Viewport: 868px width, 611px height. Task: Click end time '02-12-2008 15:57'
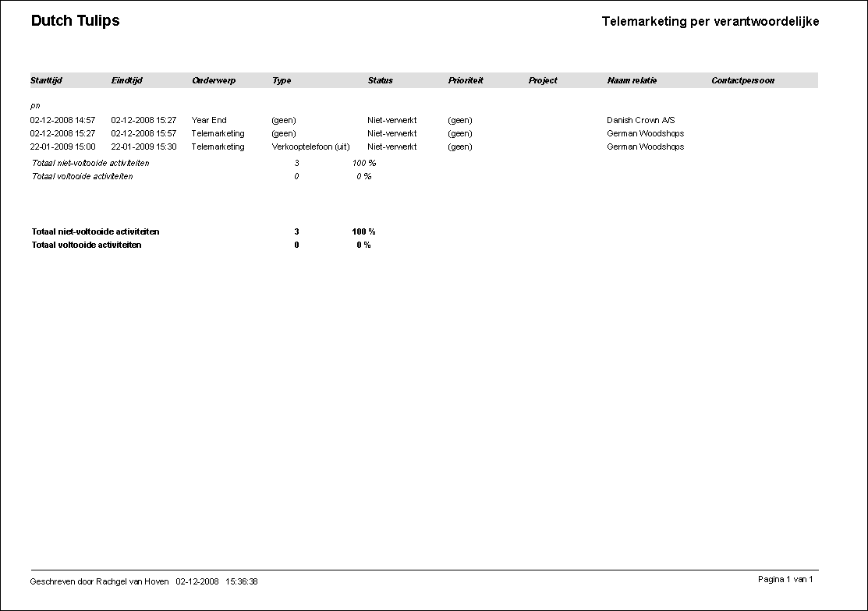(143, 134)
